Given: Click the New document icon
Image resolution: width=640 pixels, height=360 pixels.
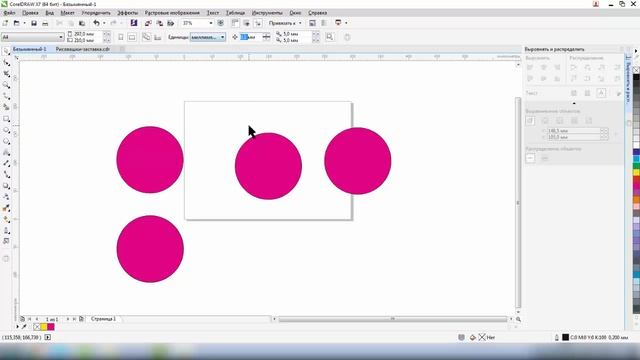Looking at the screenshot, I should tap(5, 23).
